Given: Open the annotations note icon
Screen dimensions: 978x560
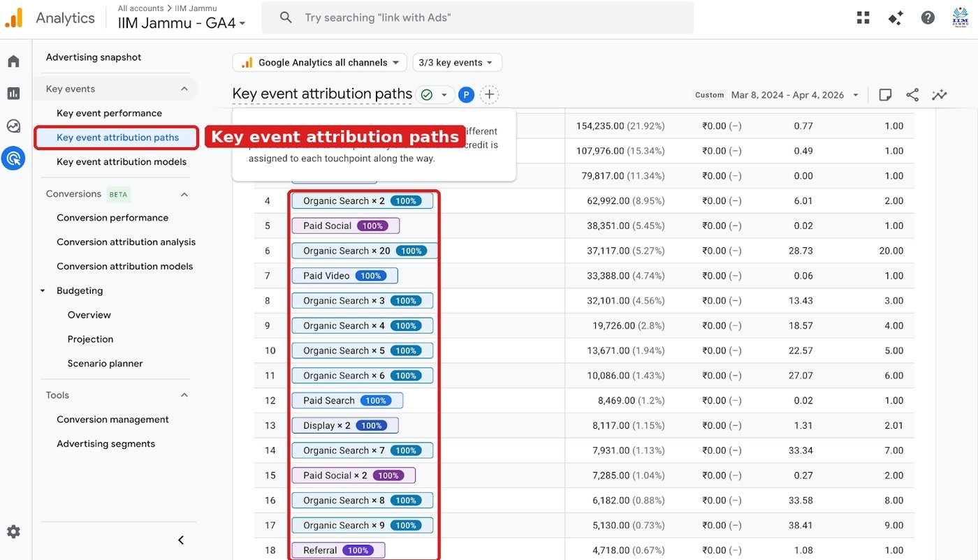Looking at the screenshot, I should (x=885, y=95).
